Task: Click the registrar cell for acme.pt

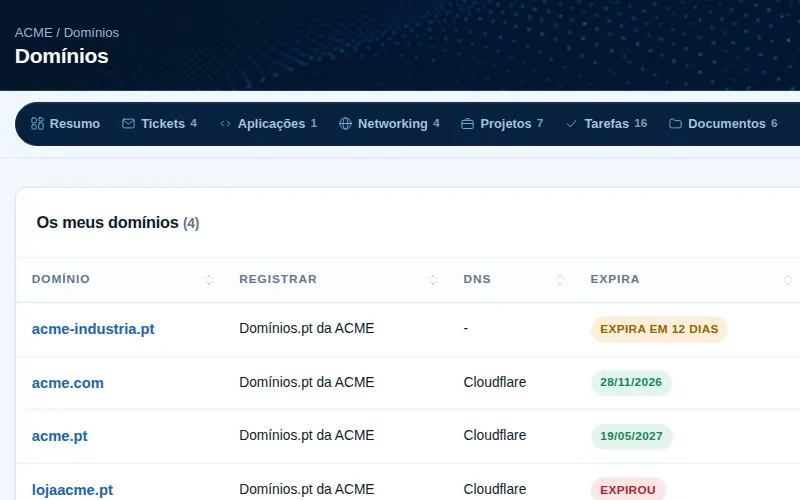Action: (x=307, y=435)
